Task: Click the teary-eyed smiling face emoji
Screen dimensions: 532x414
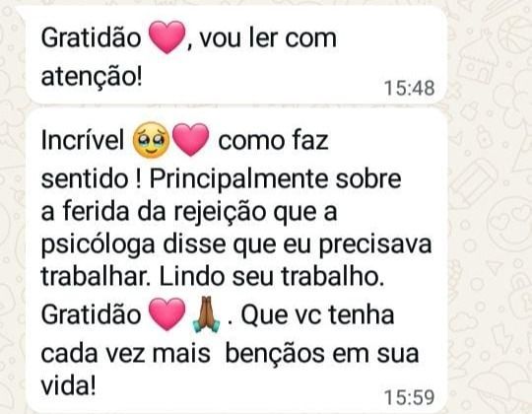Action: [x=151, y=140]
